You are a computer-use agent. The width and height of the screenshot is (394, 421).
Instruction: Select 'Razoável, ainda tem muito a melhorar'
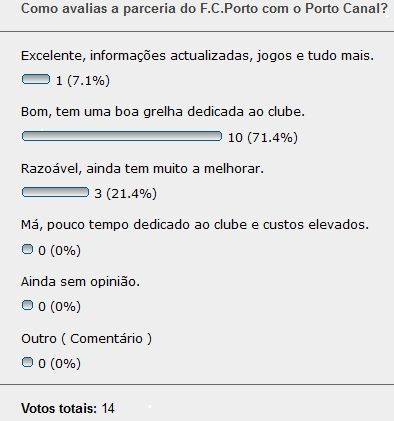[142, 169]
